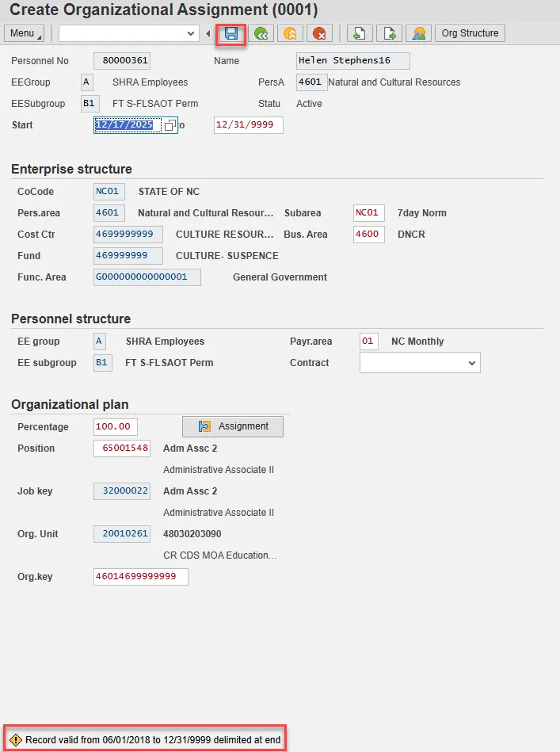560x752 pixels.
Task: Click the Org Structure button
Action: click(x=470, y=33)
